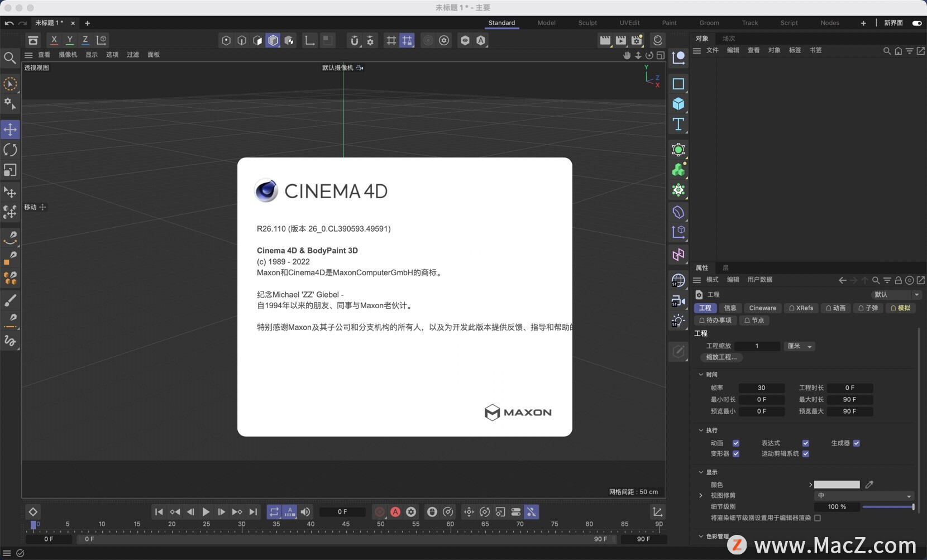Select the Move tool in left toolbar
This screenshot has width=927, height=560.
point(10,130)
